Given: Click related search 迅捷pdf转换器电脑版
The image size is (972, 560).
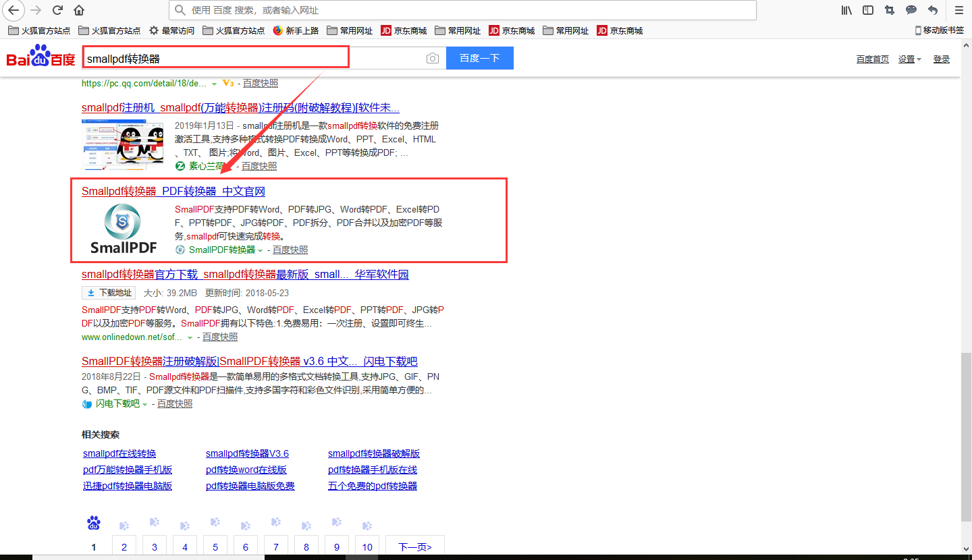Looking at the screenshot, I should (x=128, y=486).
